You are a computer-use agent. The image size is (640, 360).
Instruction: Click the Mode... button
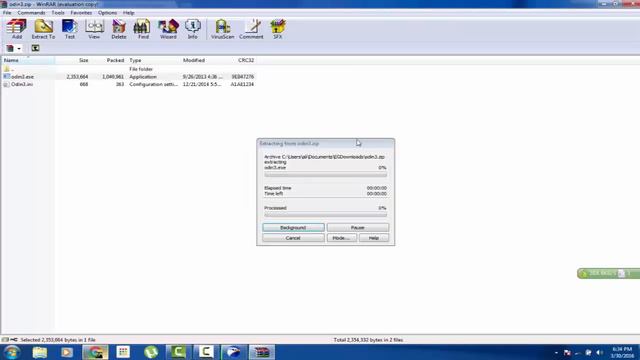click(341, 238)
